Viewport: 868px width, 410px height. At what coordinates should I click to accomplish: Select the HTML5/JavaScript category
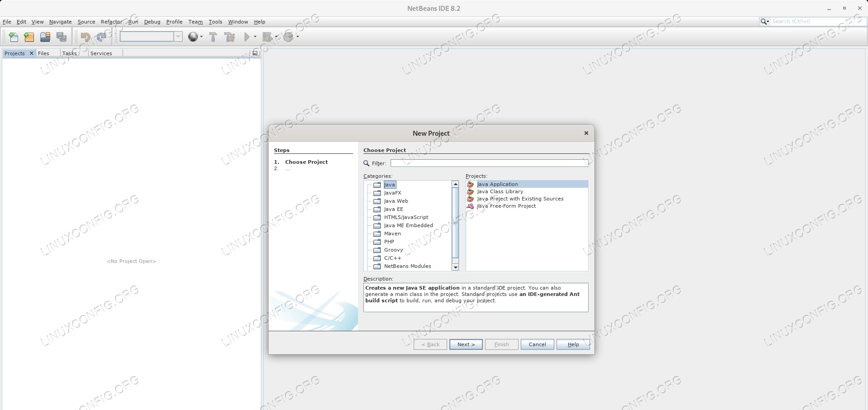[x=406, y=217]
